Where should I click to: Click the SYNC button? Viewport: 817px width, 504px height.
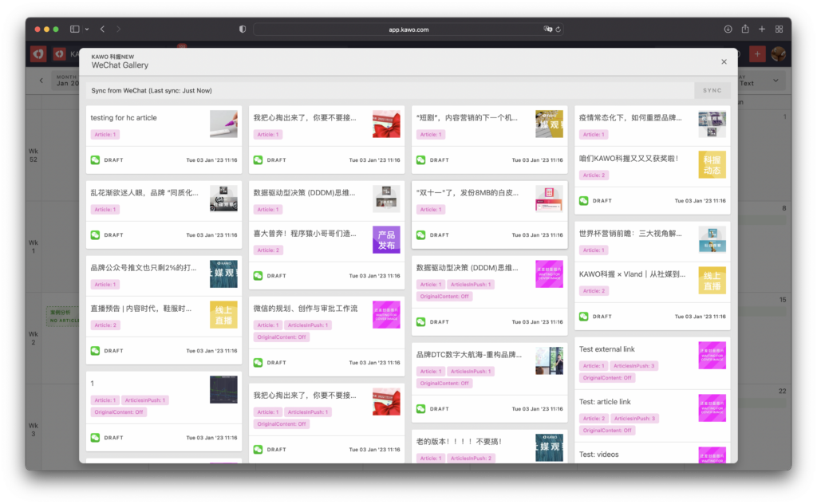tap(712, 91)
